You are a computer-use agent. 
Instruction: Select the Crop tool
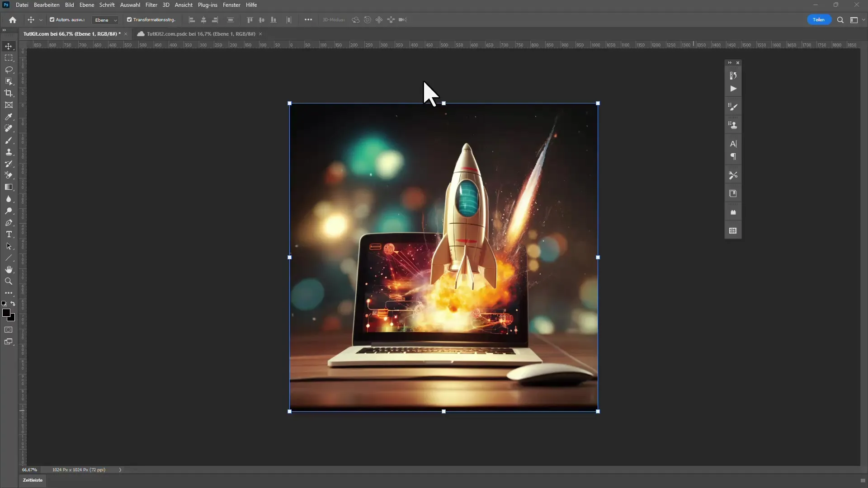point(9,94)
